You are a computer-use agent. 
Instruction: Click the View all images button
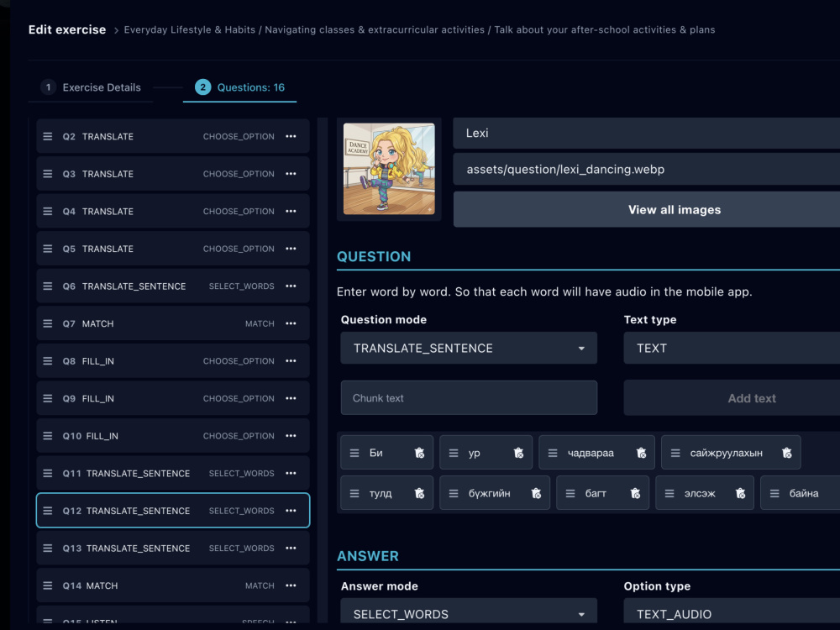pos(647,209)
